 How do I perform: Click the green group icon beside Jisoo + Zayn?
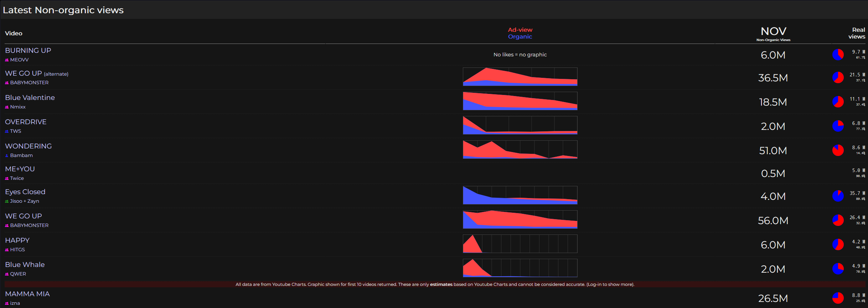coord(7,201)
